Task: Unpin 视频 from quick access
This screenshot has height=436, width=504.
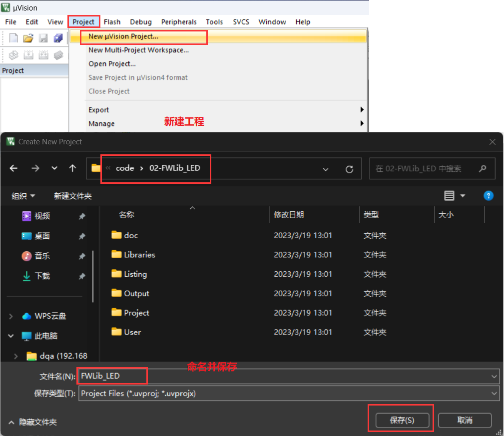Action: tap(82, 216)
